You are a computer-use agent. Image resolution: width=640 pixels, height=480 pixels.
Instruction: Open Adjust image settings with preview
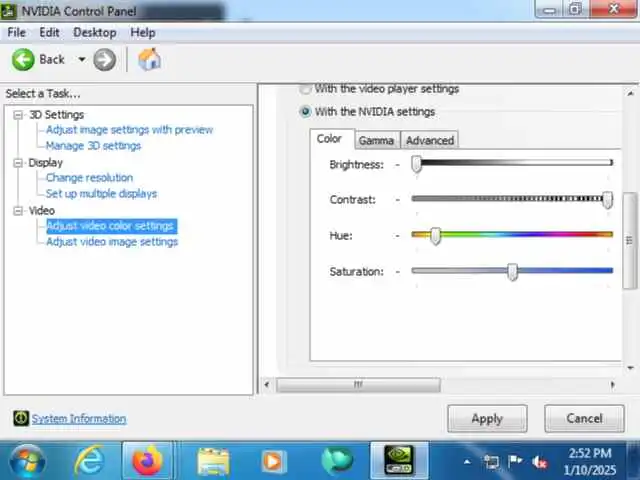point(129,130)
